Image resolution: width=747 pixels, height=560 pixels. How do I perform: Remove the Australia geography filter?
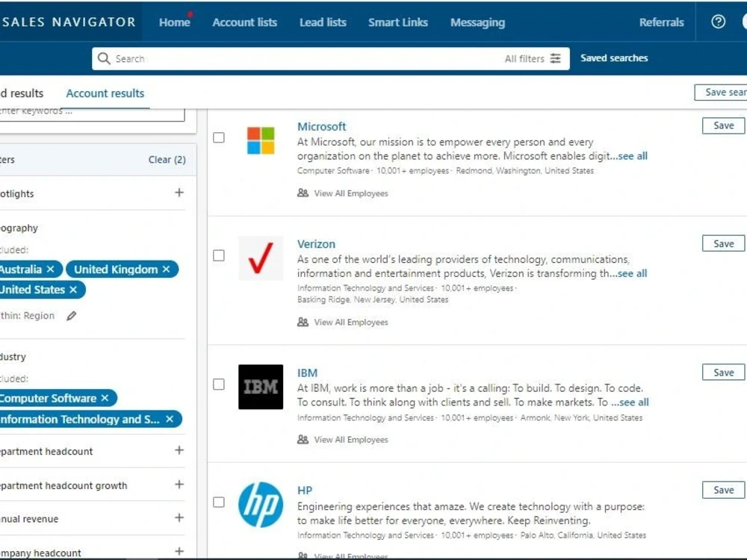tap(51, 269)
